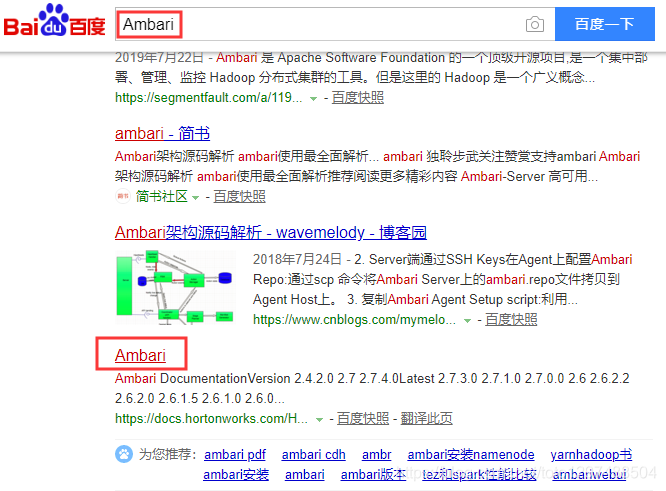Select 'ambari安装namenode' suggested search

point(471,454)
